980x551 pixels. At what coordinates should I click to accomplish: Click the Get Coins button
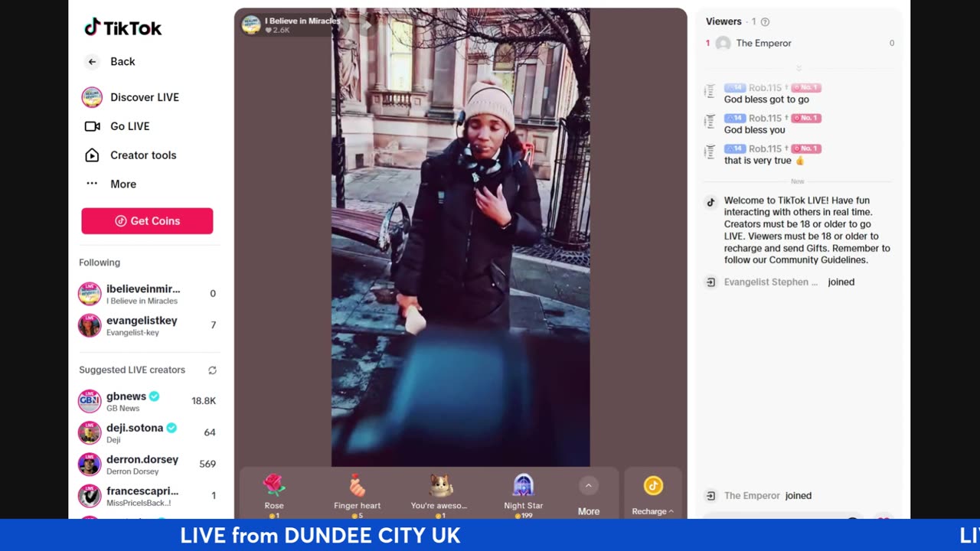pos(147,221)
